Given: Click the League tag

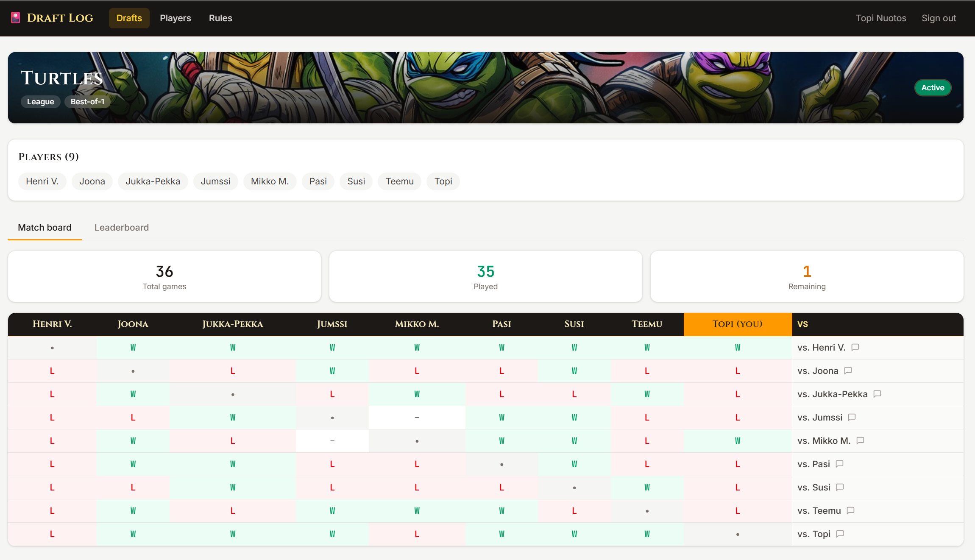Looking at the screenshot, I should pyautogui.click(x=41, y=102).
